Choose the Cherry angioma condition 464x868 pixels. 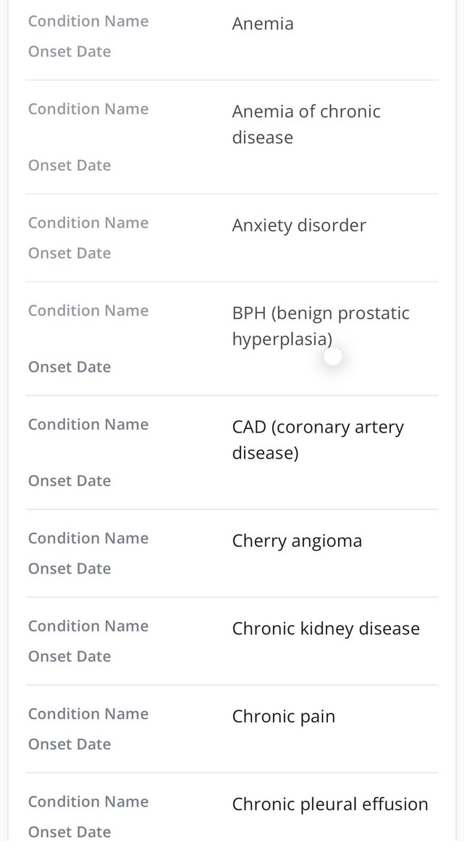pos(297,541)
